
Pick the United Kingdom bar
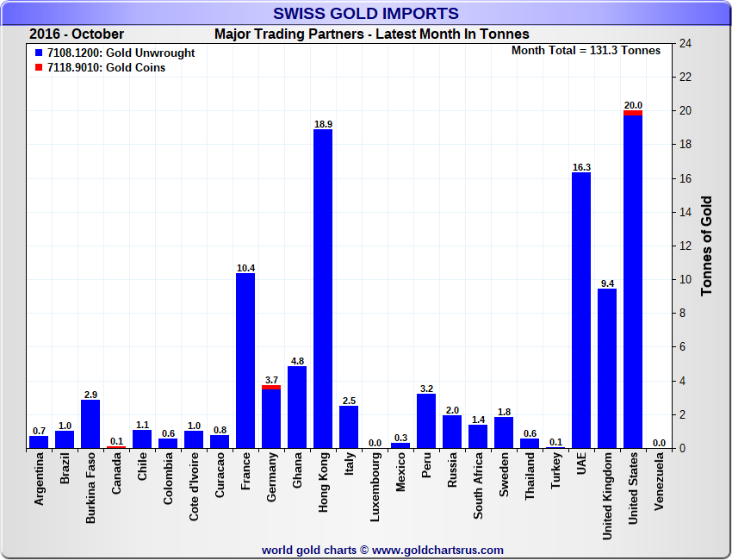607,369
